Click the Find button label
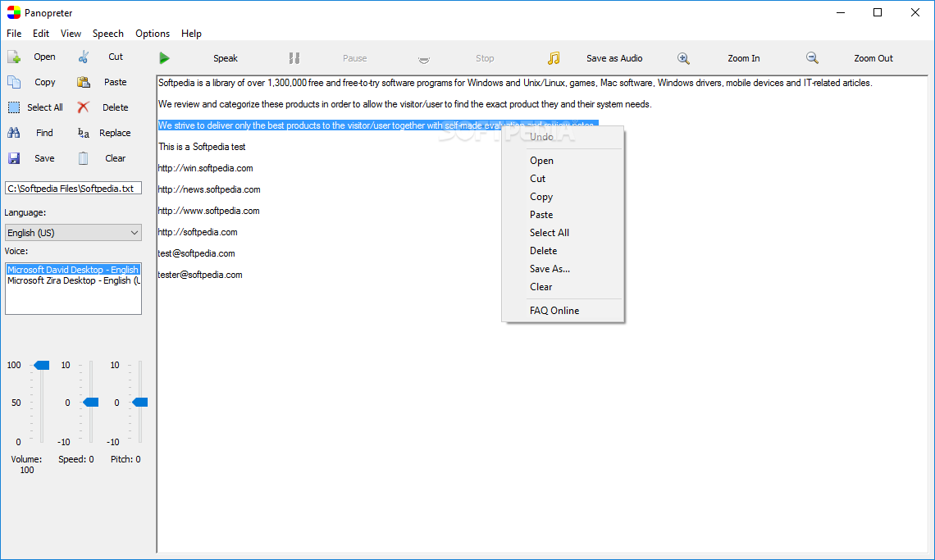935x560 pixels. pos(45,133)
